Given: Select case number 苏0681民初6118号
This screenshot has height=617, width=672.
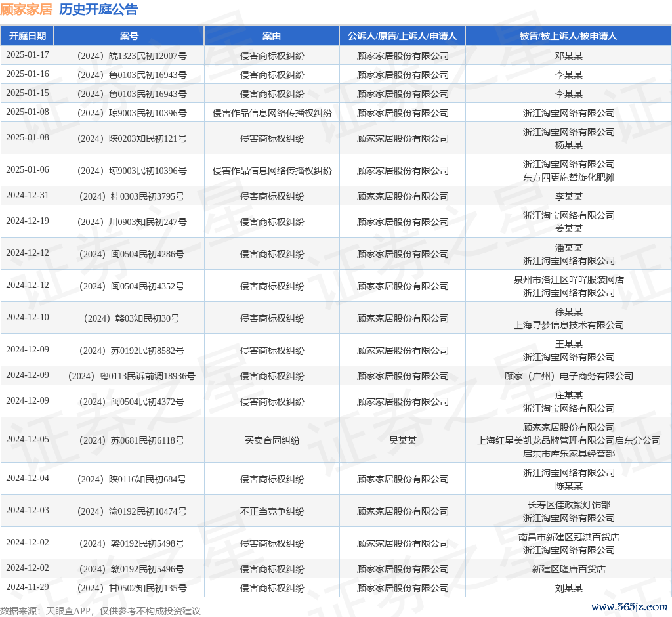Looking at the screenshot, I should click(132, 440).
